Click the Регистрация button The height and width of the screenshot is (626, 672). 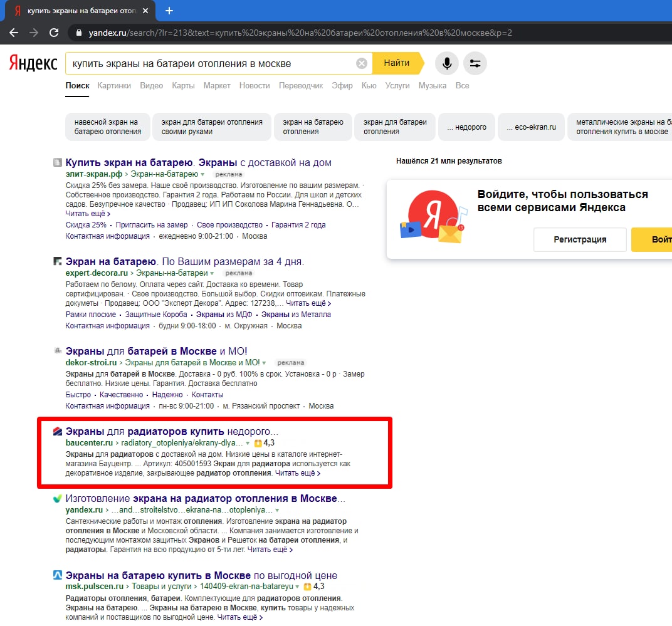pyautogui.click(x=580, y=239)
